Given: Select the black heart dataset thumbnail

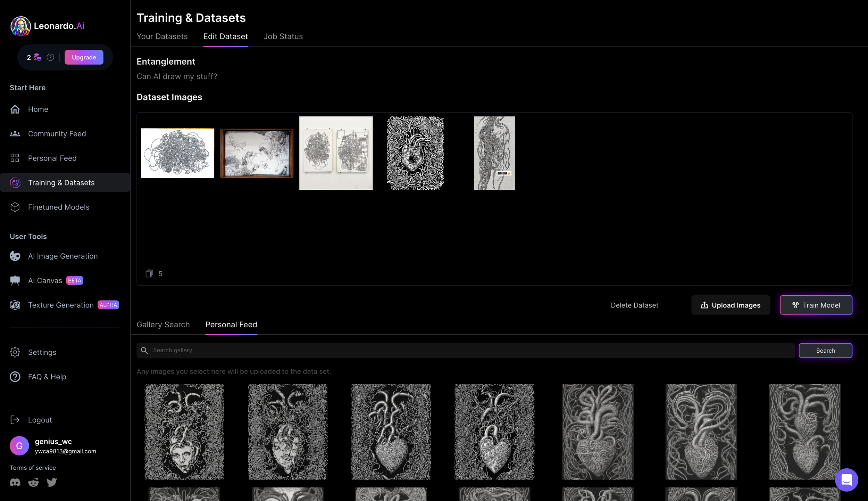Looking at the screenshot, I should 415,153.
